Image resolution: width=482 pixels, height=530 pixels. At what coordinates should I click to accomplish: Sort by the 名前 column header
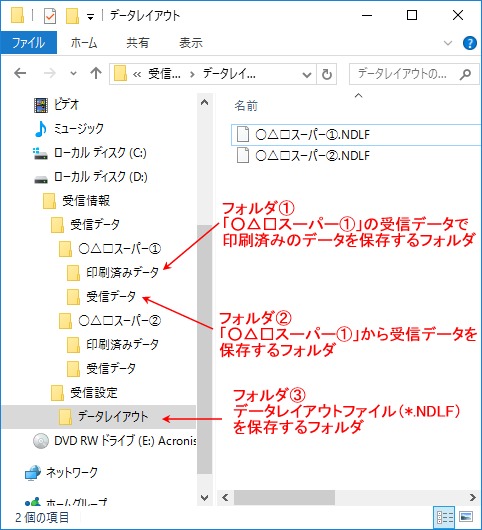point(246,106)
